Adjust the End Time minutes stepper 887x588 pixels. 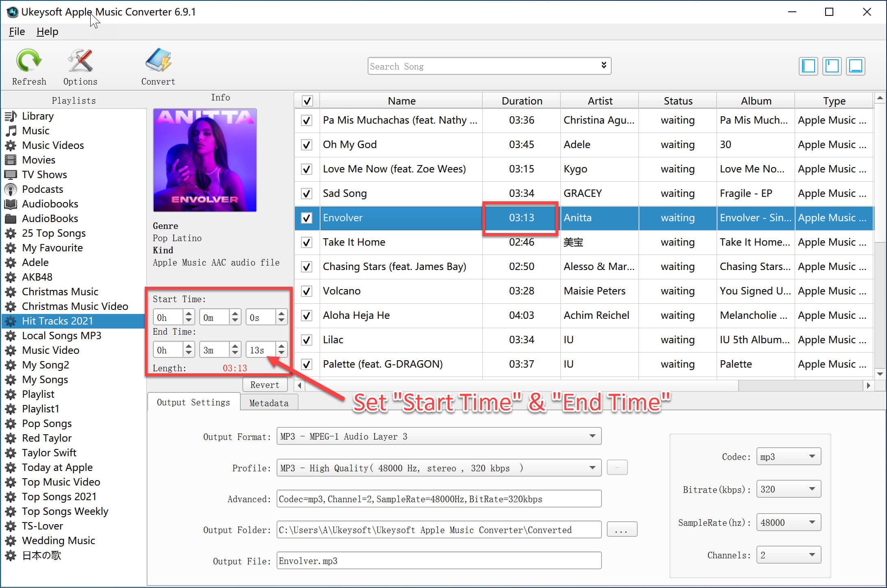click(x=234, y=349)
